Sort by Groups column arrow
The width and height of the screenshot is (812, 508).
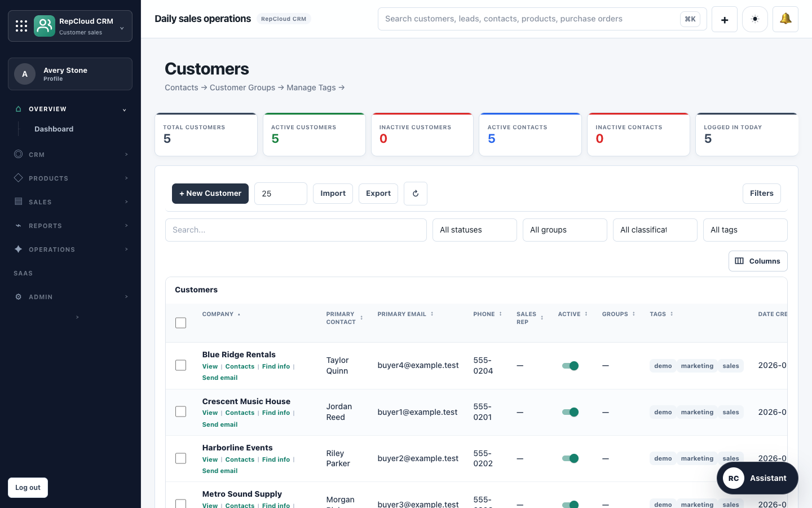point(634,314)
